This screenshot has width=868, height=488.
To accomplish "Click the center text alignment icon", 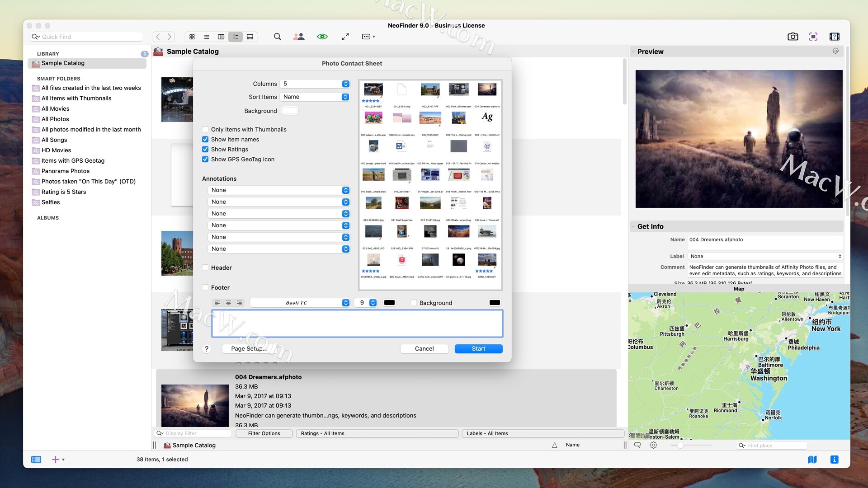I will click(228, 303).
